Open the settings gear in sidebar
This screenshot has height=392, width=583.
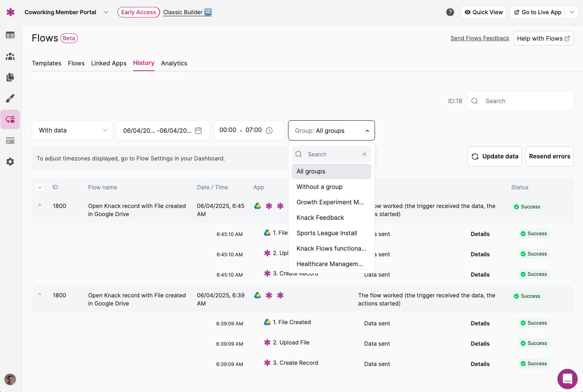click(x=10, y=162)
